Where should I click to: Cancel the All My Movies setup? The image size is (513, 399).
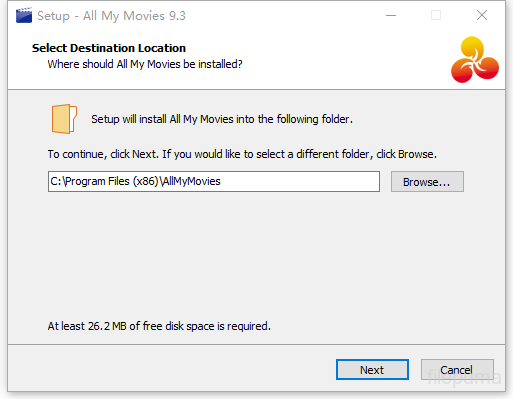point(457,369)
